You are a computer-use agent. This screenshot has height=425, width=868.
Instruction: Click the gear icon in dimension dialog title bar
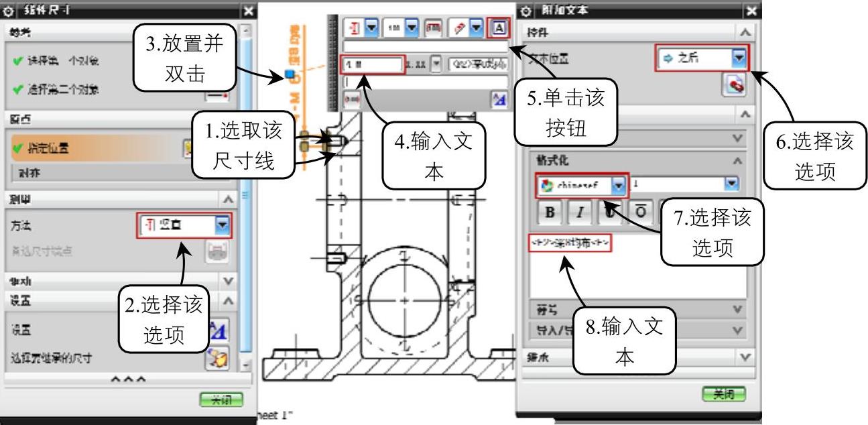[9, 11]
